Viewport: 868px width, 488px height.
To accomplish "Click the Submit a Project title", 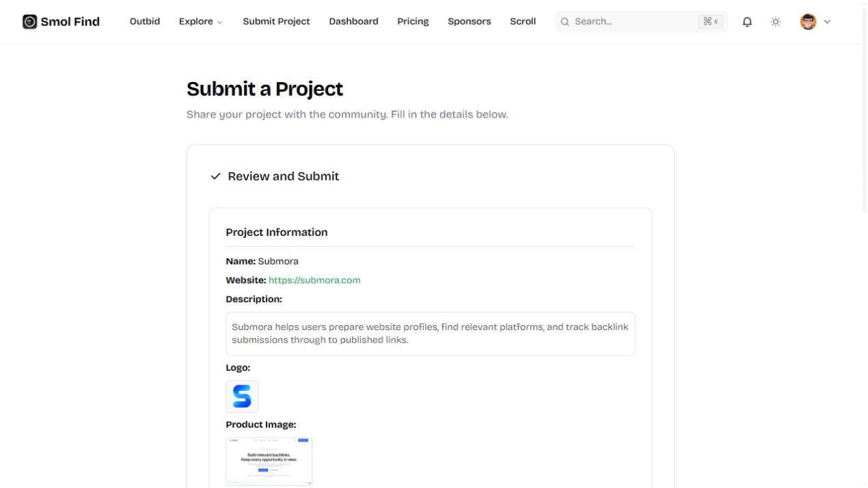I will (265, 89).
